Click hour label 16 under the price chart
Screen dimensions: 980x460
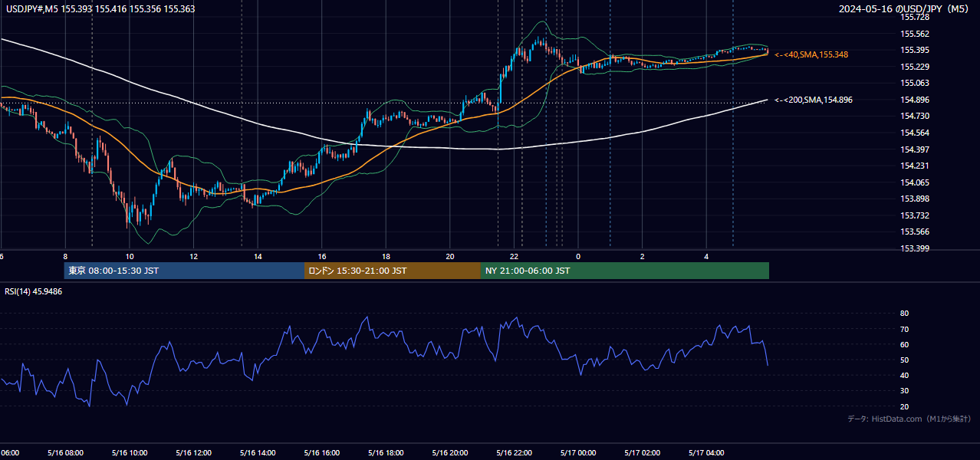[x=322, y=256]
